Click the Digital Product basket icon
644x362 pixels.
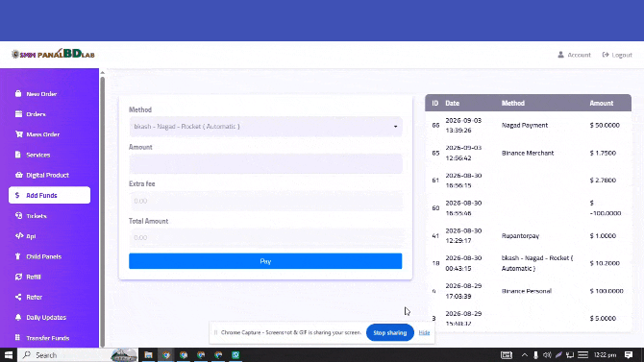click(x=19, y=175)
